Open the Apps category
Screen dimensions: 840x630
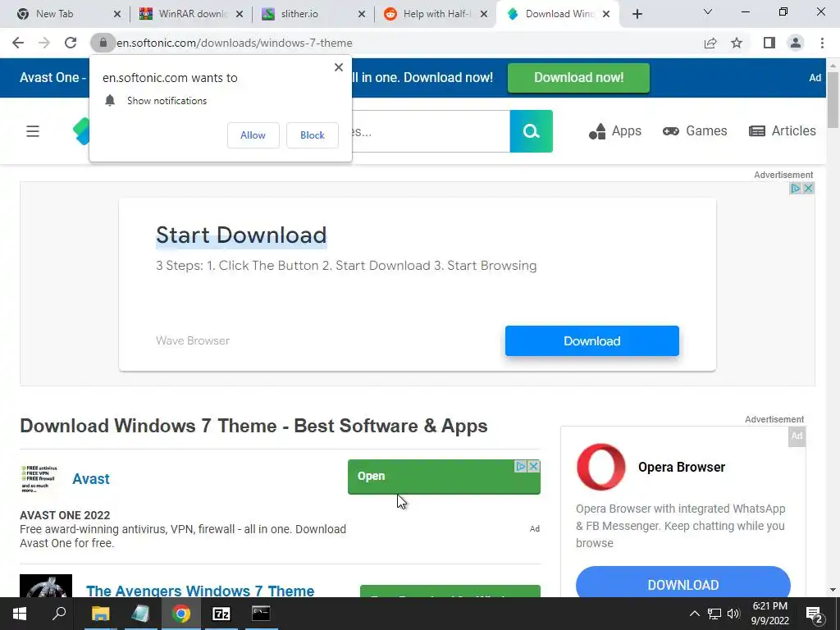point(614,131)
